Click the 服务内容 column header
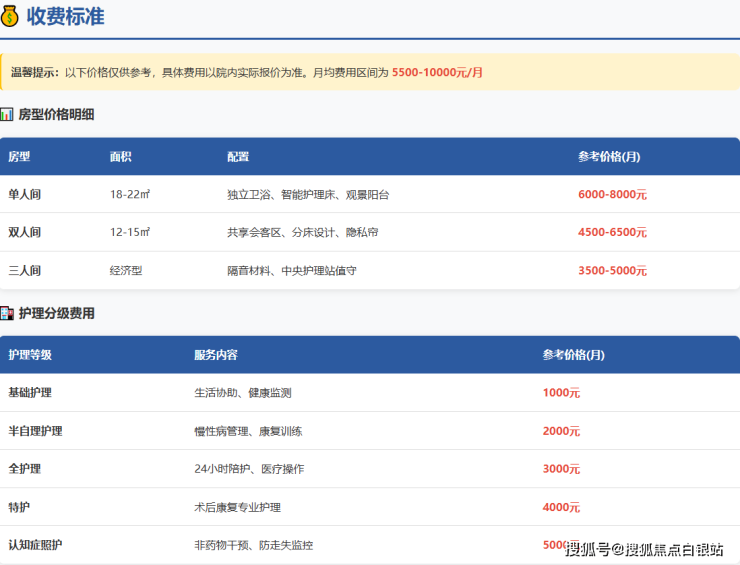740x565 pixels. [x=216, y=355]
